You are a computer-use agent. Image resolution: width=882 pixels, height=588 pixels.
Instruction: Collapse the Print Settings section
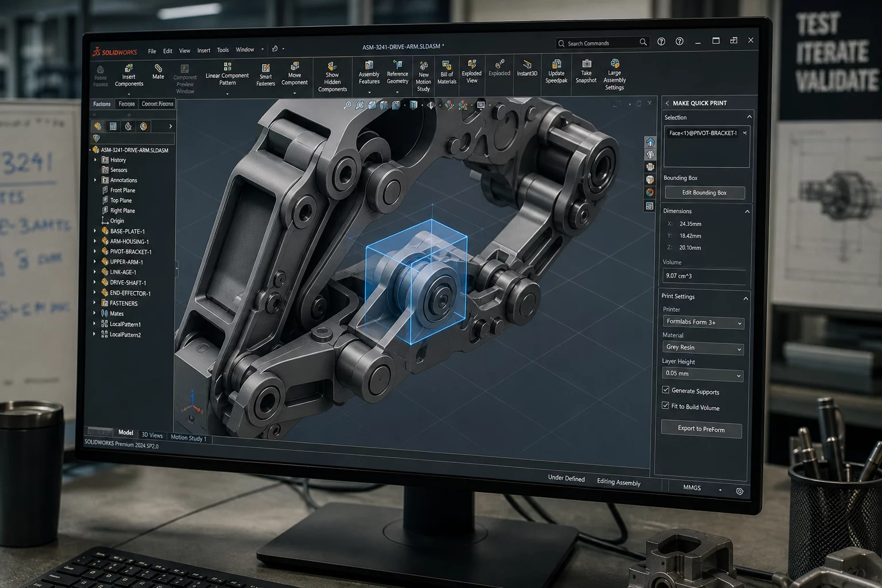(746, 299)
